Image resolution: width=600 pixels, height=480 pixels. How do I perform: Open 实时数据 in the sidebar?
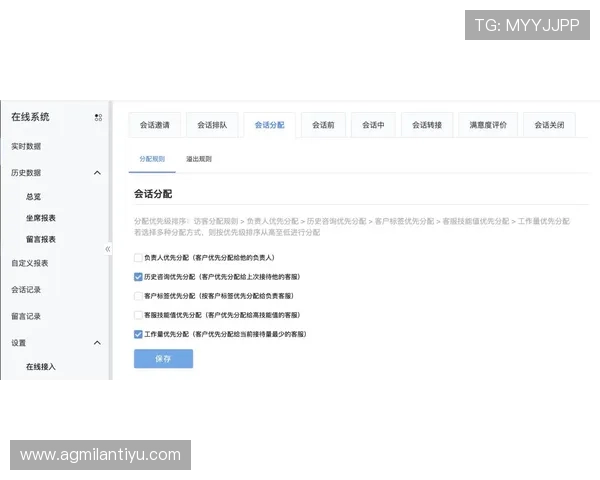pyautogui.click(x=26, y=146)
